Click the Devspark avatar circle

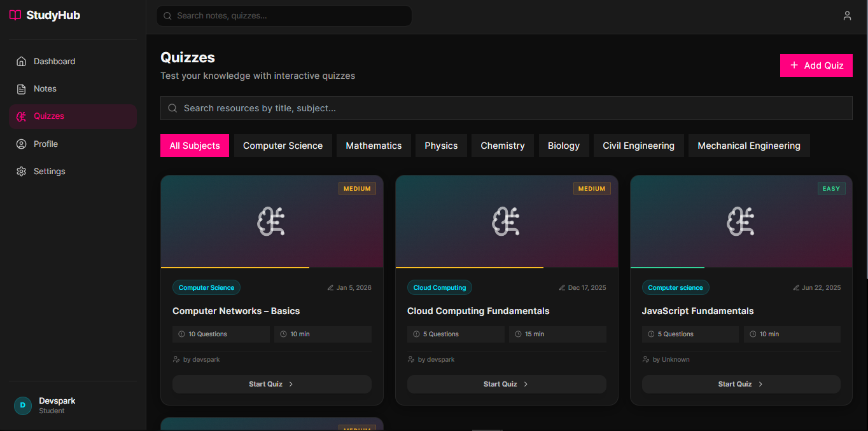(23, 406)
